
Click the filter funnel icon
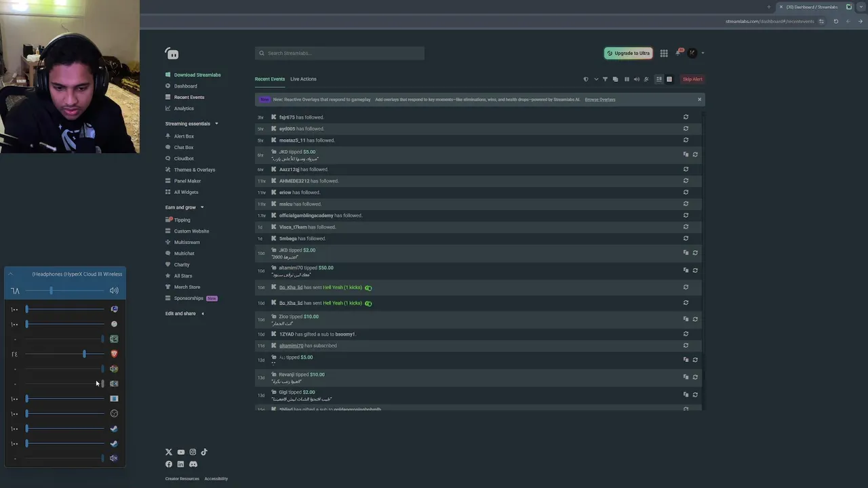point(606,79)
